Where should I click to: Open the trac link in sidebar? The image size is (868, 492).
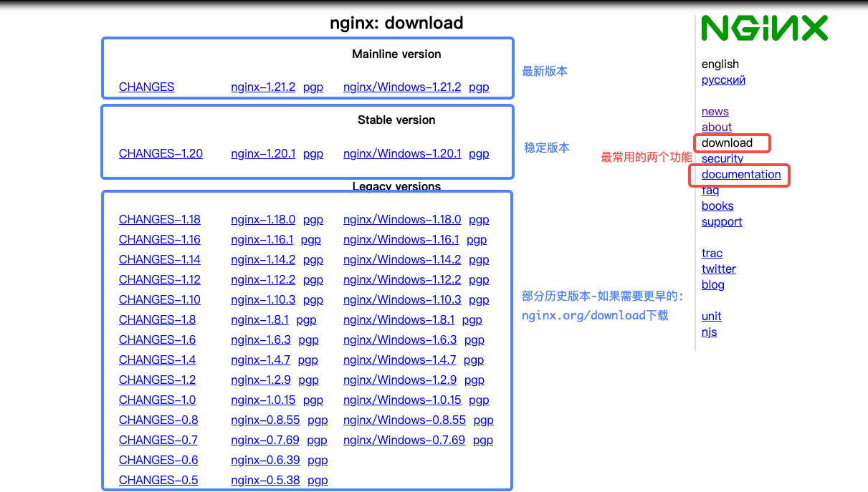pos(712,254)
